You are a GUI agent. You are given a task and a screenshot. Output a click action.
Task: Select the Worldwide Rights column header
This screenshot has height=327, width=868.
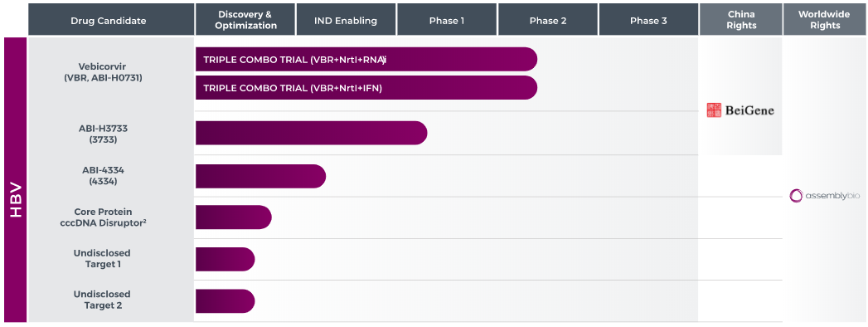(x=825, y=21)
